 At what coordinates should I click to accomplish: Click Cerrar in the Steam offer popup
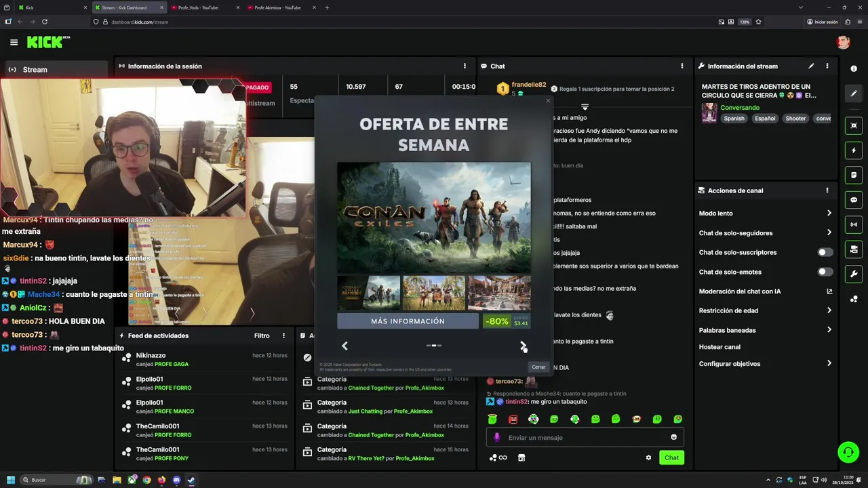pos(538,367)
